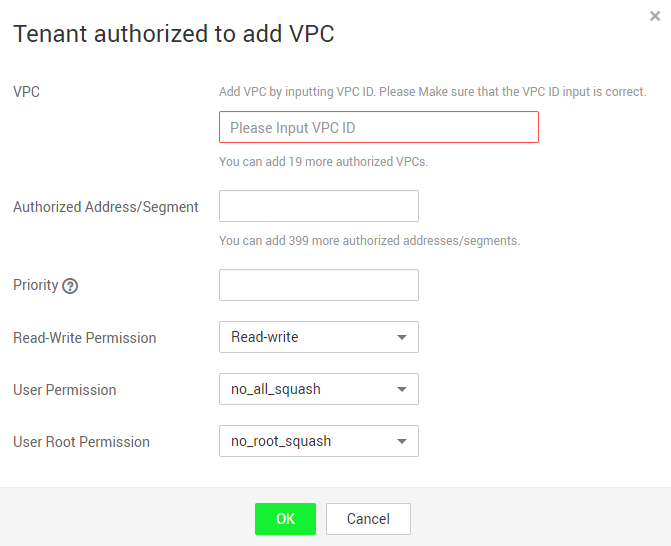Click the 399 more authorized addresses hint
671x546 pixels.
pos(370,241)
